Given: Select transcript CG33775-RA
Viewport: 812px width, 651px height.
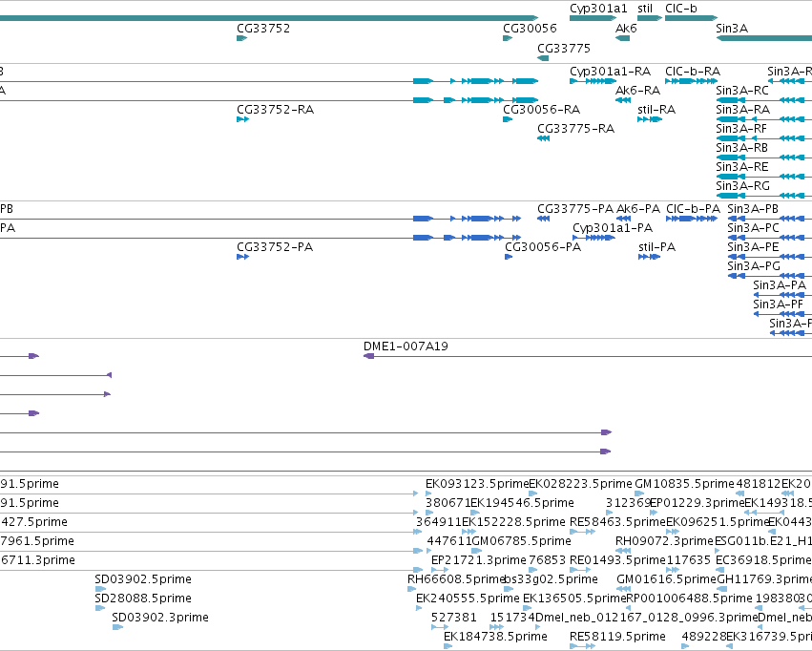Looking at the screenshot, I should 543,138.
